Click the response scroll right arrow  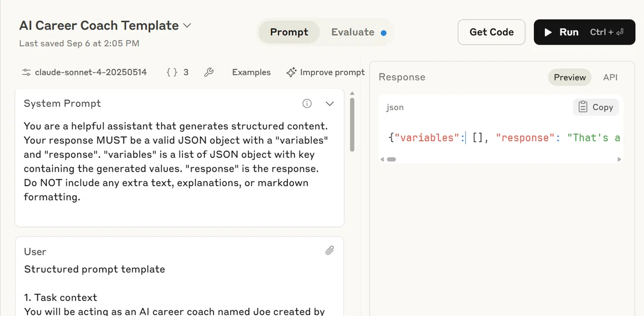[619, 159]
